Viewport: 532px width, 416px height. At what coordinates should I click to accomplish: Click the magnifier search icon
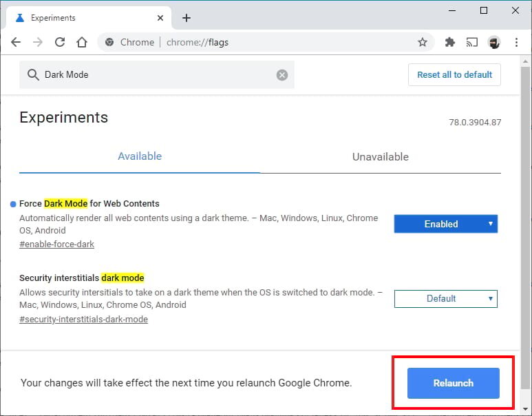click(x=33, y=74)
